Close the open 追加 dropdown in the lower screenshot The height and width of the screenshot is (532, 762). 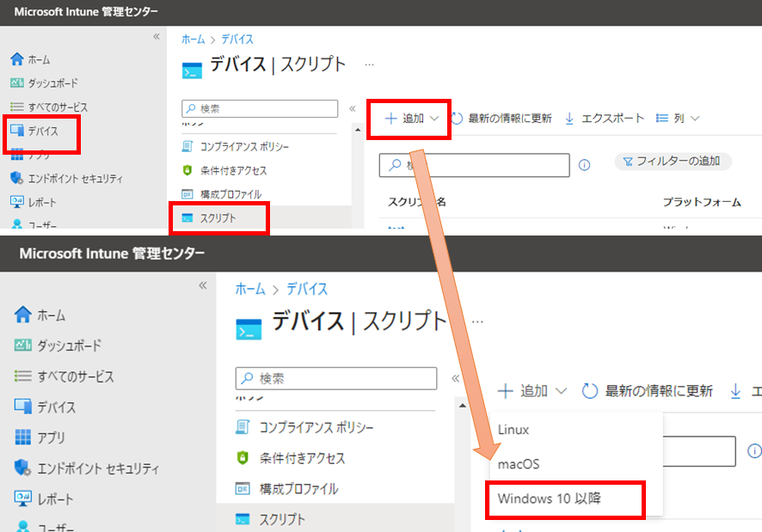(x=532, y=390)
